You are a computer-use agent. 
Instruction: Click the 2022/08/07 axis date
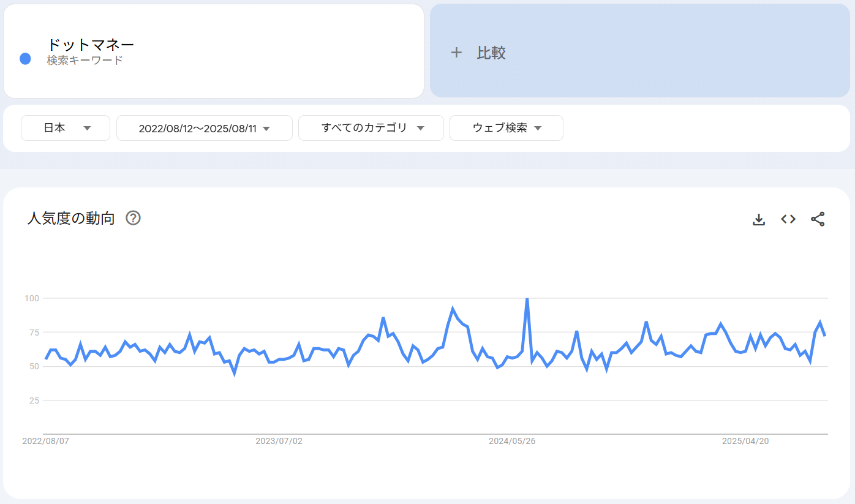pyautogui.click(x=45, y=441)
